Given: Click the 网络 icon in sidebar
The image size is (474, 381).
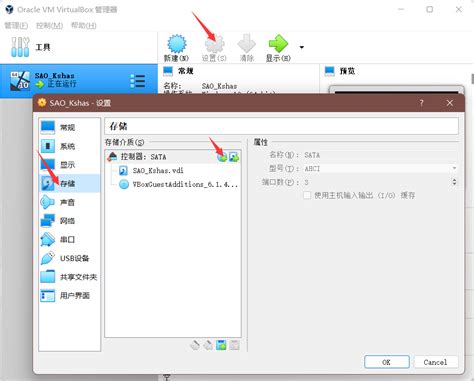Looking at the screenshot, I should coord(48,221).
